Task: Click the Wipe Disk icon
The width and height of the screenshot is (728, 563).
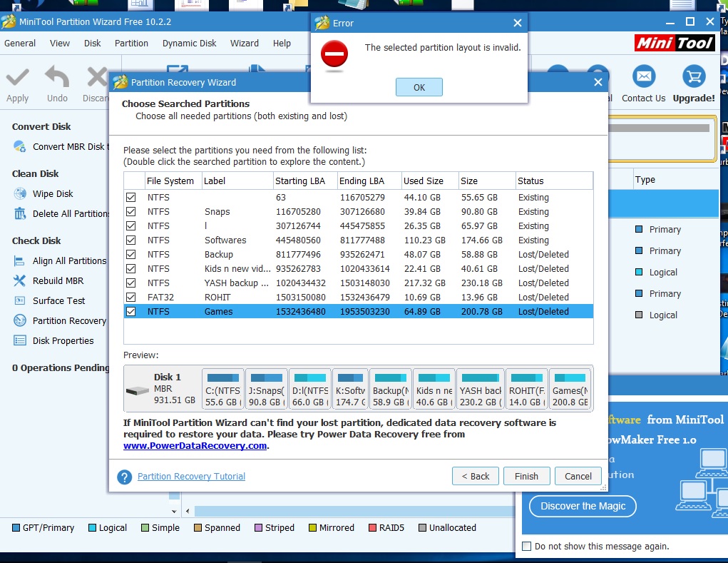Action: [x=19, y=194]
